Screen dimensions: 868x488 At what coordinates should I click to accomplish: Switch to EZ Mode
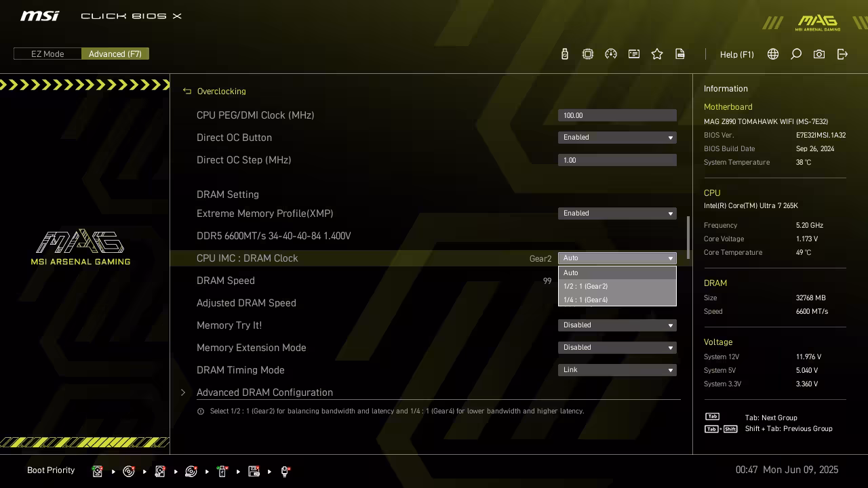[47, 54]
